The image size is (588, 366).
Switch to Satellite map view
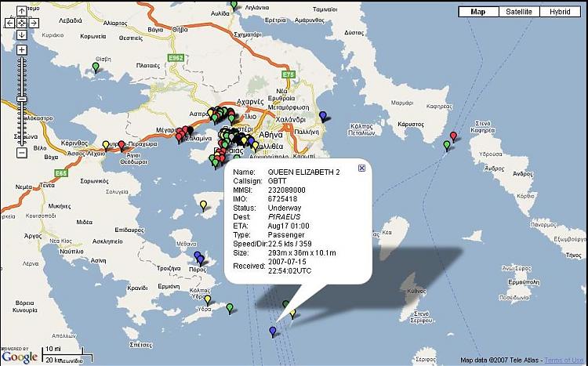519,12
